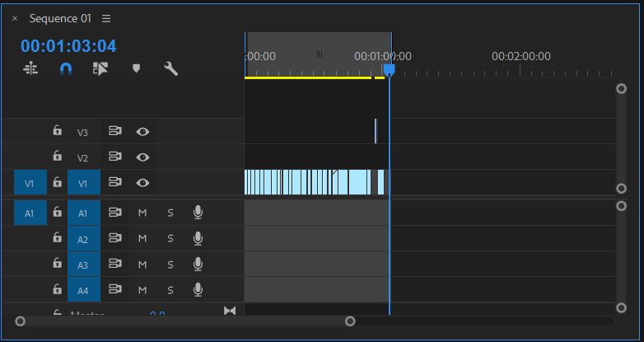Click the Master track go-to-end icon

pyautogui.click(x=230, y=311)
